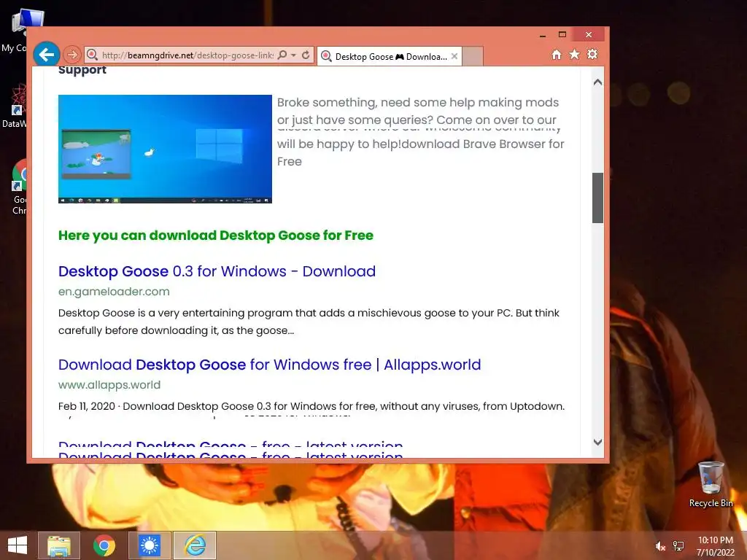Click muted volume icon in system tray
The height and width of the screenshot is (560, 747).
click(659, 546)
